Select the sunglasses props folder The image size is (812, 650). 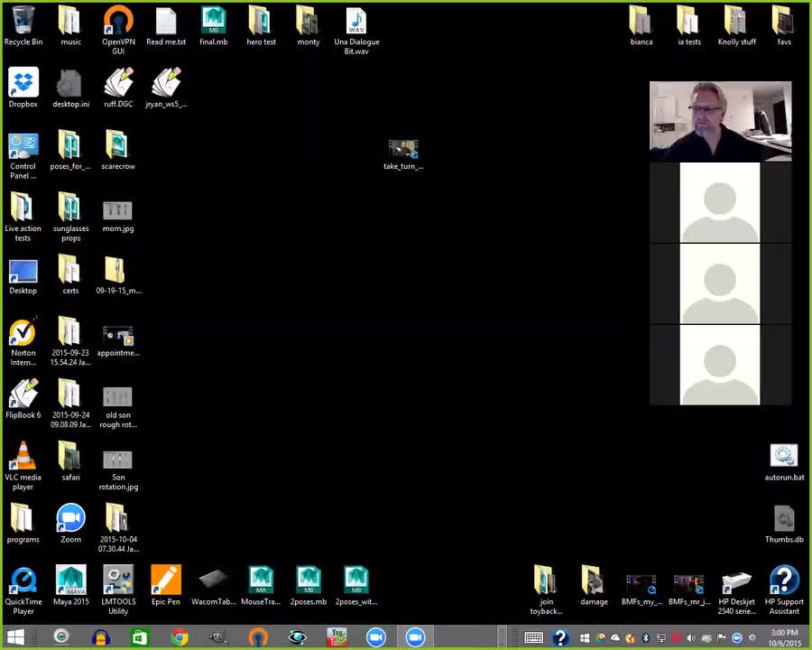70,218
